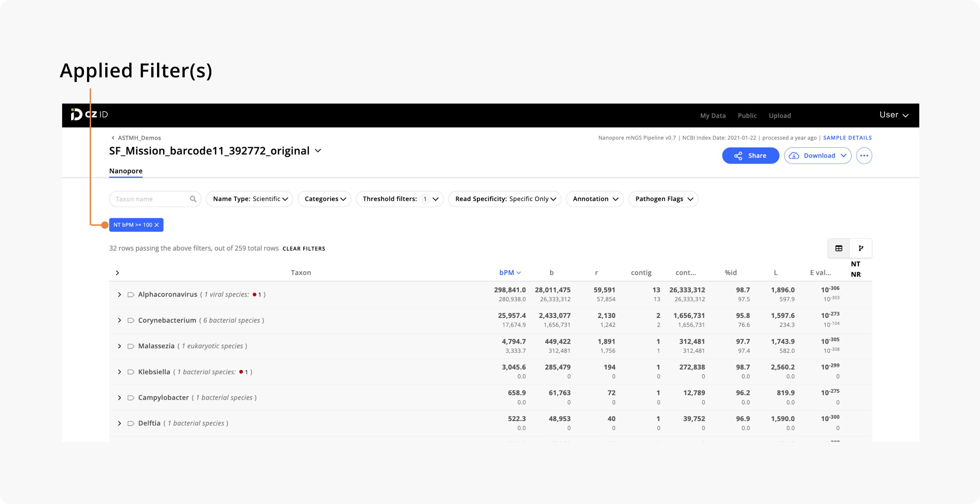Select the Nanopore tab
Screen dimensions: 980x504
126,171
